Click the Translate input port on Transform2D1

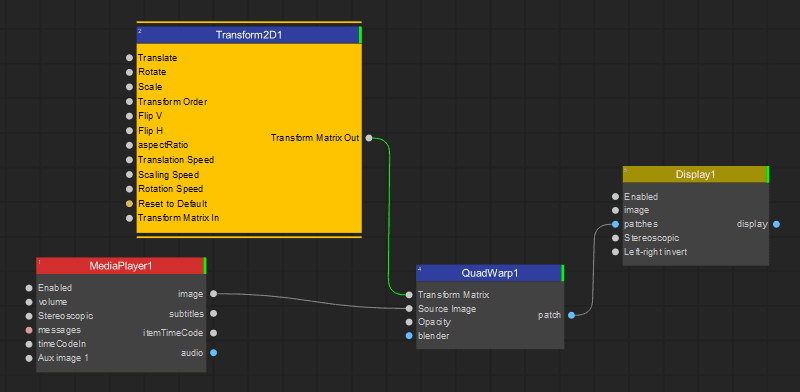[130, 58]
